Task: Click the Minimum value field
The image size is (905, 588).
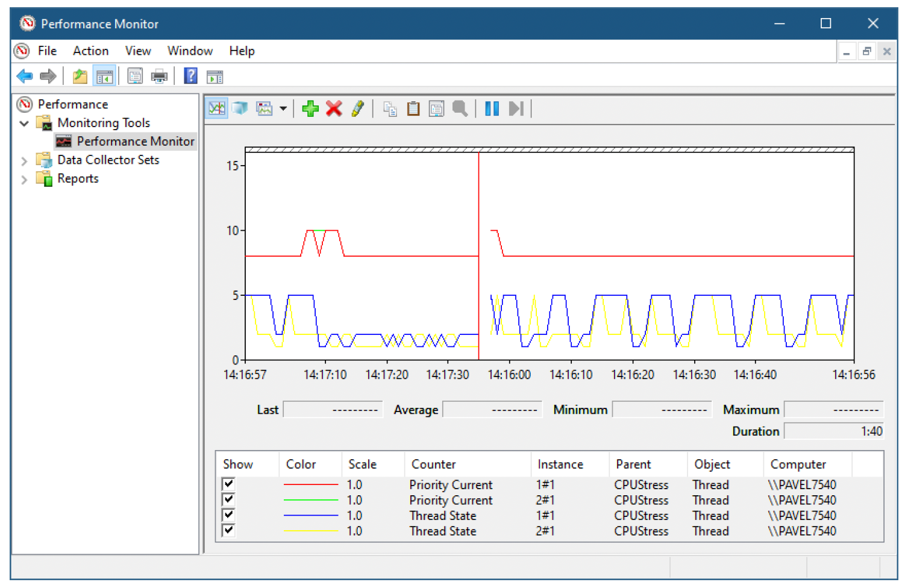Action: click(662, 410)
